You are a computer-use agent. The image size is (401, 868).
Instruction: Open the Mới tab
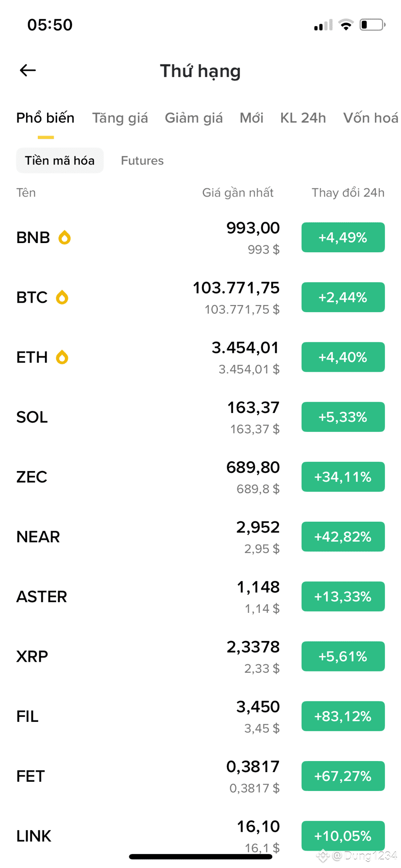(x=251, y=118)
